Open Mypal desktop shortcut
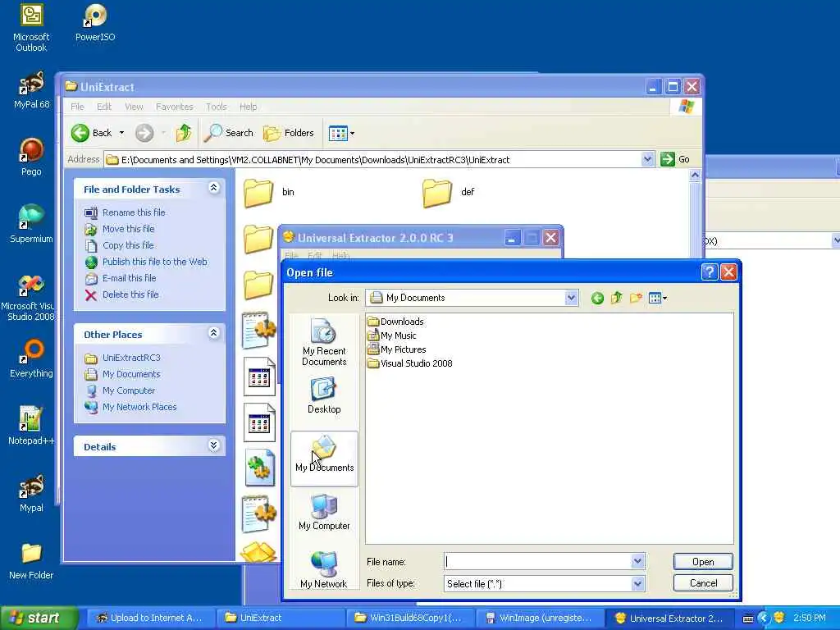 (31, 494)
